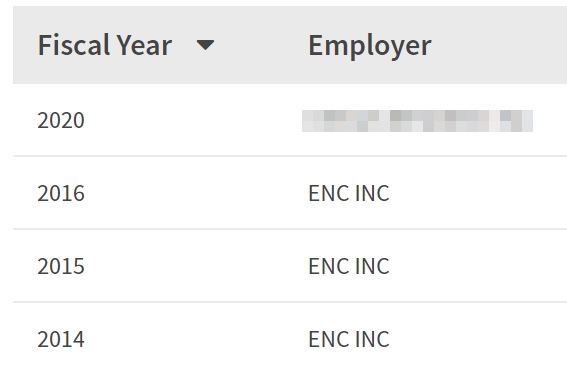The image size is (567, 381).
Task: Sort by the Fiscal Year column header
Action: (x=105, y=45)
